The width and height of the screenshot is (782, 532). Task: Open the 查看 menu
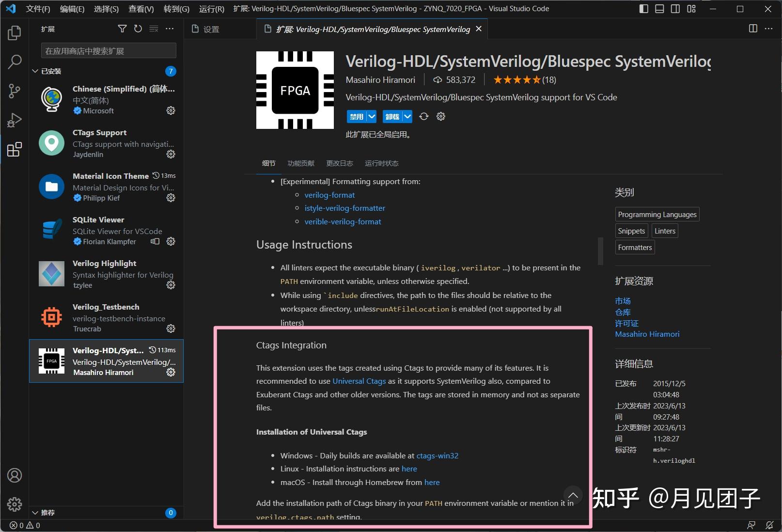141,8
